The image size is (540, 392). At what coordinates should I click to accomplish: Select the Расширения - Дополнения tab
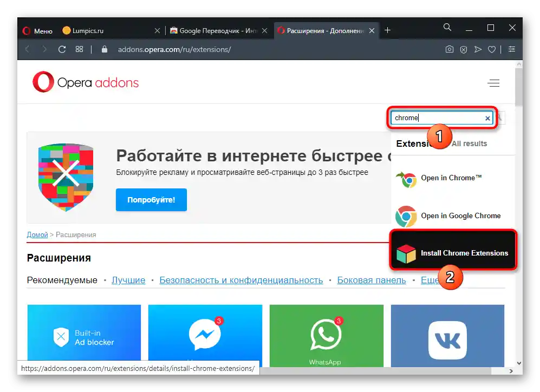[x=326, y=31]
